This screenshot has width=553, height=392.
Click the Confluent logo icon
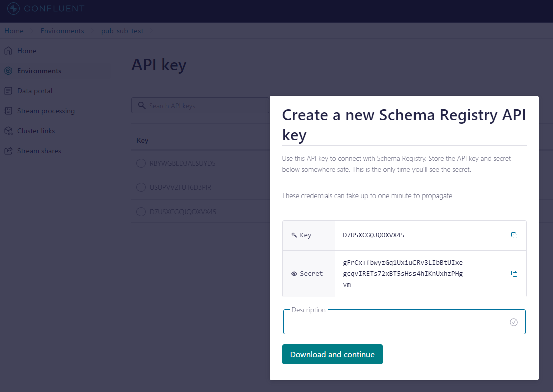tap(13, 8)
